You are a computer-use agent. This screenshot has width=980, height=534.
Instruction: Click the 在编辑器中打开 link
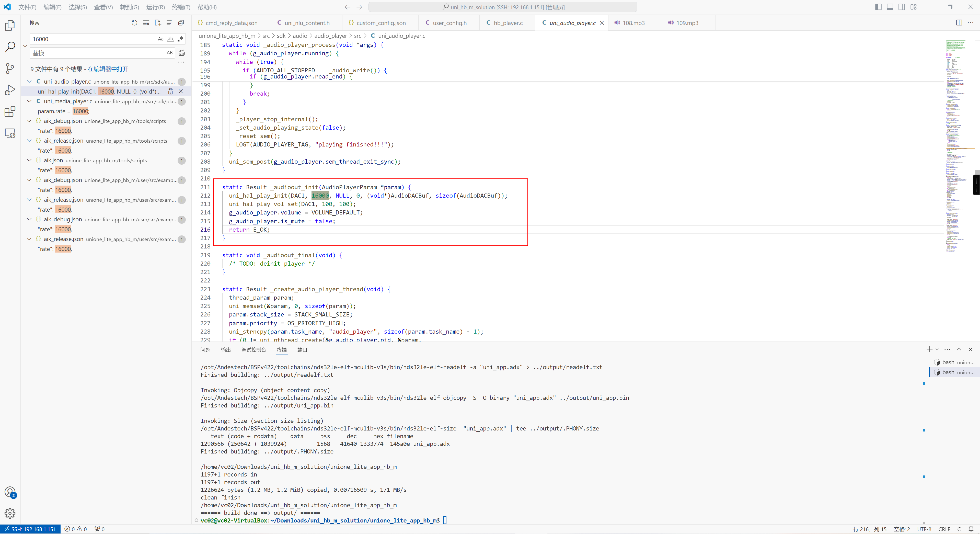(108, 69)
